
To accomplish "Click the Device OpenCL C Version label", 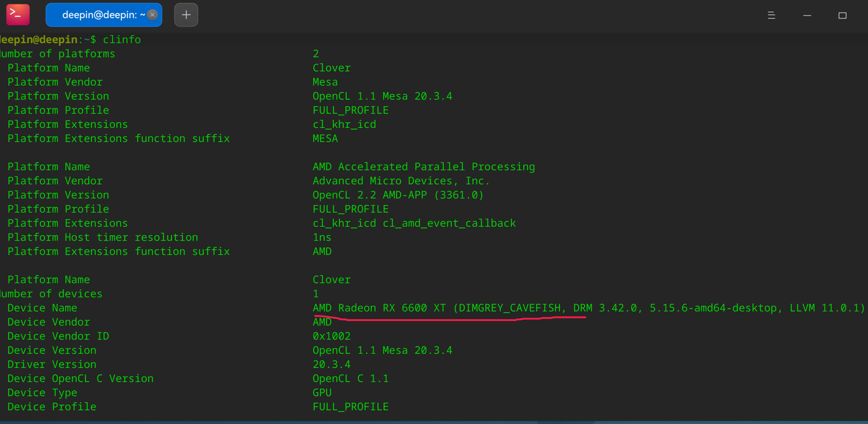I will click(80, 378).
